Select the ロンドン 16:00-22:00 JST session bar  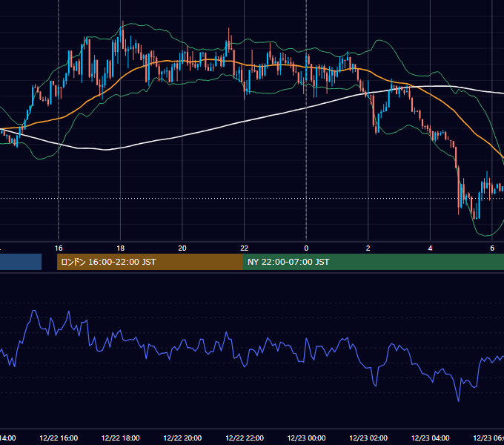click(150, 262)
